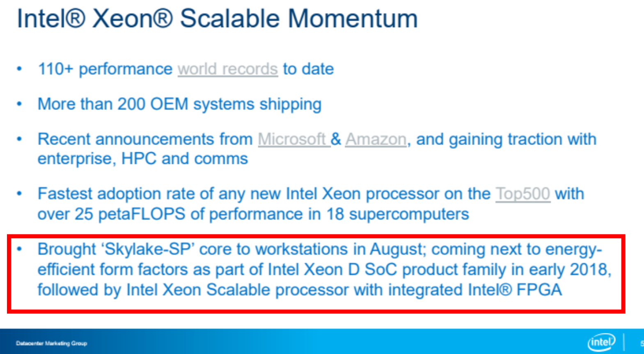Screen dimensions: 644x354
Task: Click the 'Recent announcements from' text
Action: 145,139
